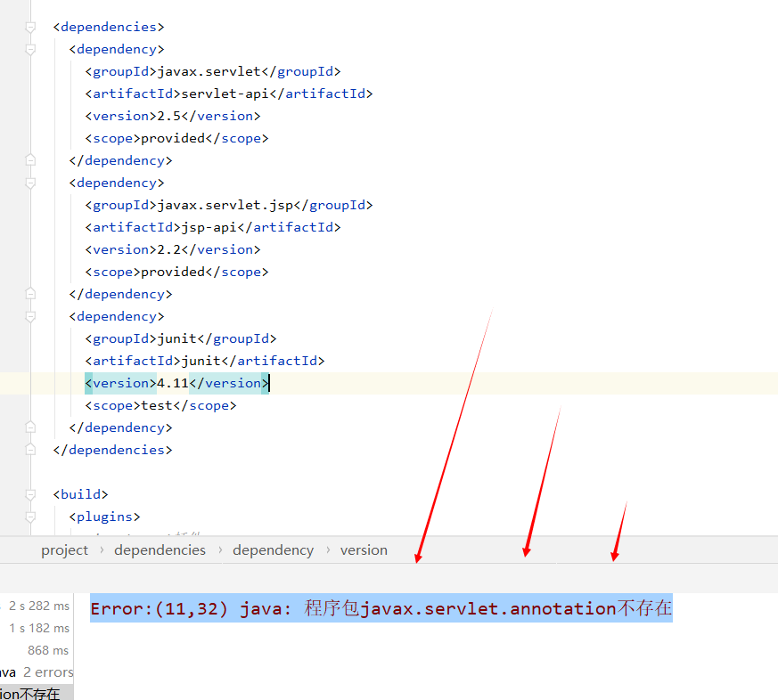
Task: Select the 1 s 182 ms build entry
Action: tap(39, 628)
